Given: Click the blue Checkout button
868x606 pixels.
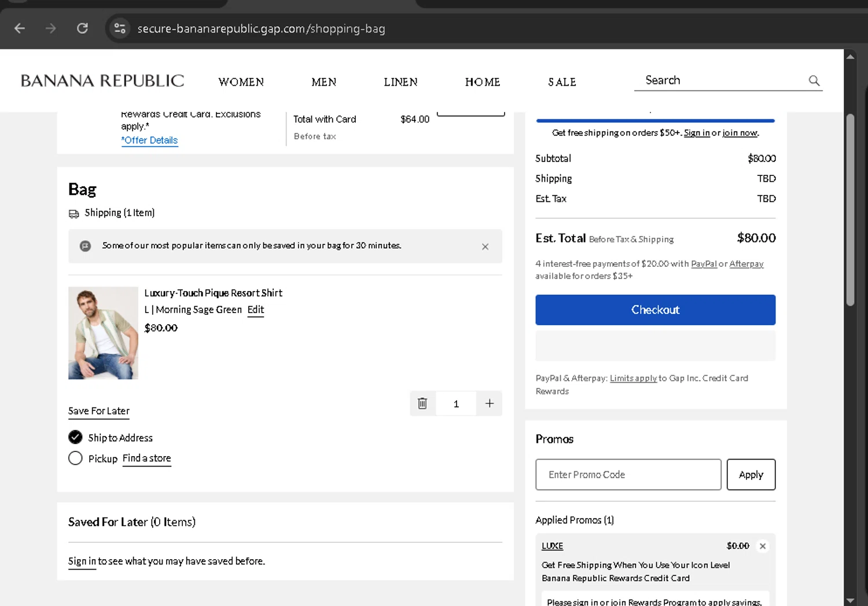Looking at the screenshot, I should tap(655, 310).
